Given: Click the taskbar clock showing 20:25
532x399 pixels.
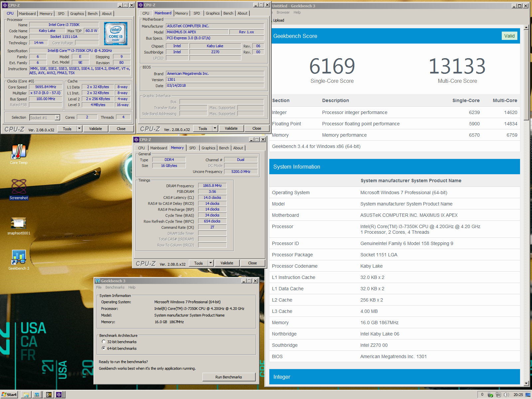Looking at the screenshot, I should pyautogui.click(x=518, y=395).
